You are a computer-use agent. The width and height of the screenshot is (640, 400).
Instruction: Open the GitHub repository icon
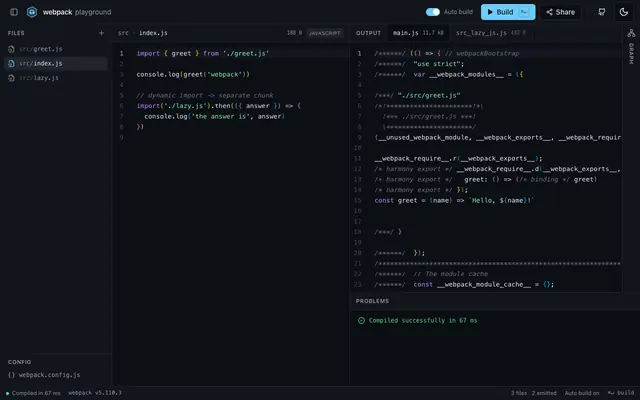pos(602,12)
